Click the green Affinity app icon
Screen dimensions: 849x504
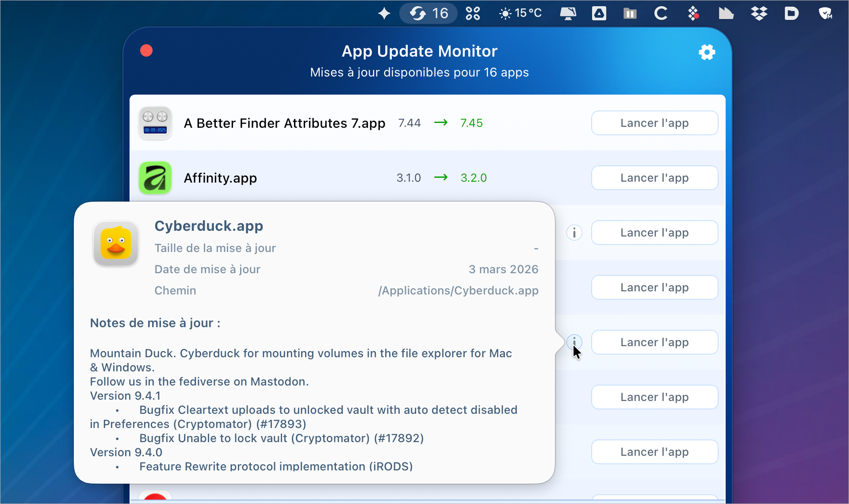[155, 178]
